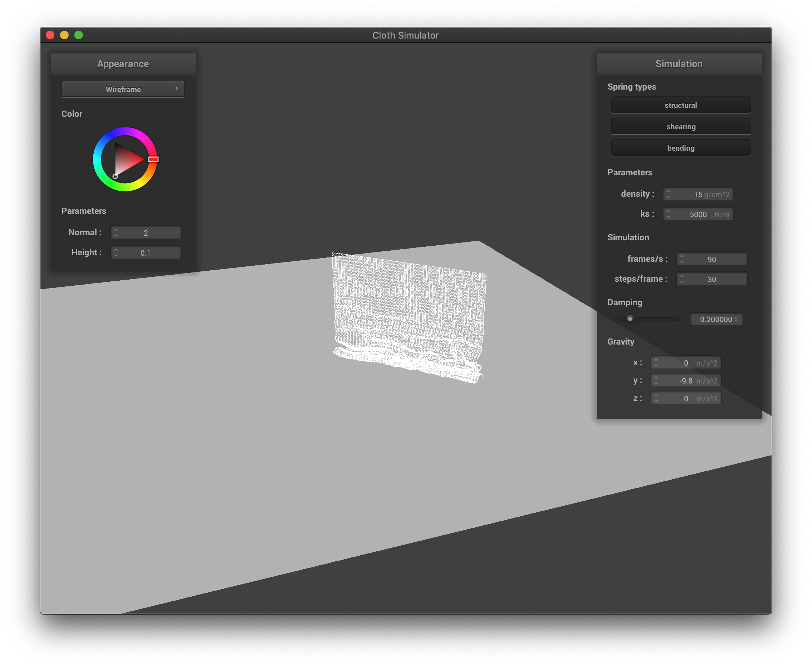This screenshot has height=667, width=812.
Task: Open the Wireframe shader dropdown
Action: (123, 89)
